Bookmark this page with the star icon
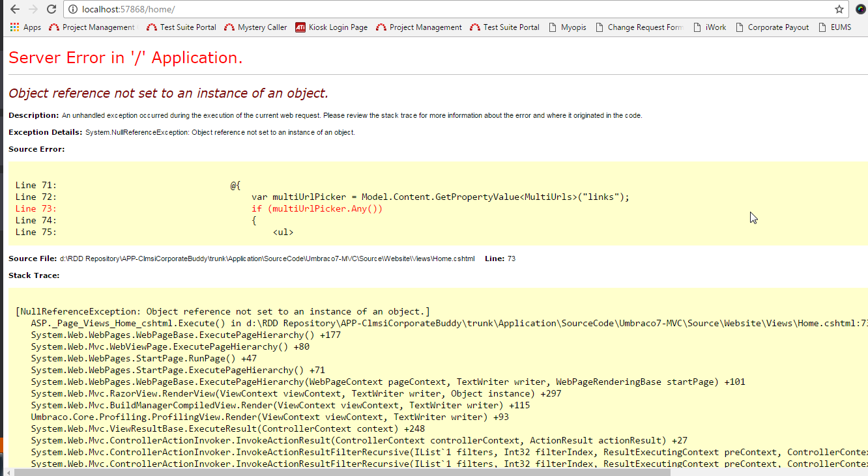This screenshot has width=868, height=476. tap(839, 9)
